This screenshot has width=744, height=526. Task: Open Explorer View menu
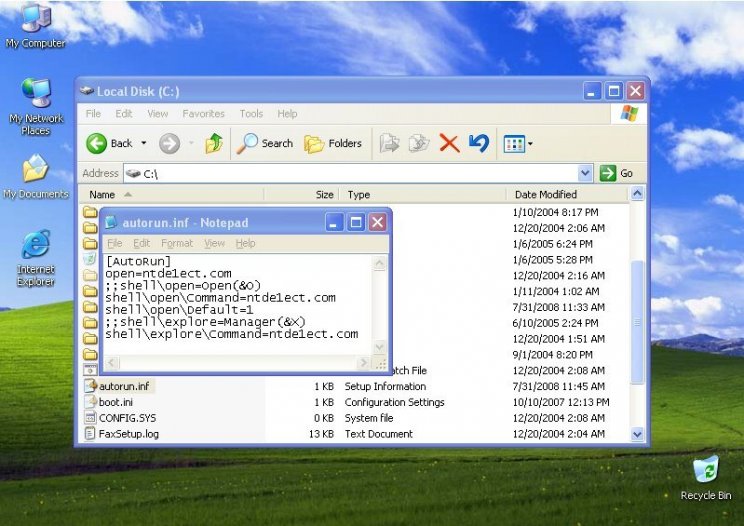(158, 114)
